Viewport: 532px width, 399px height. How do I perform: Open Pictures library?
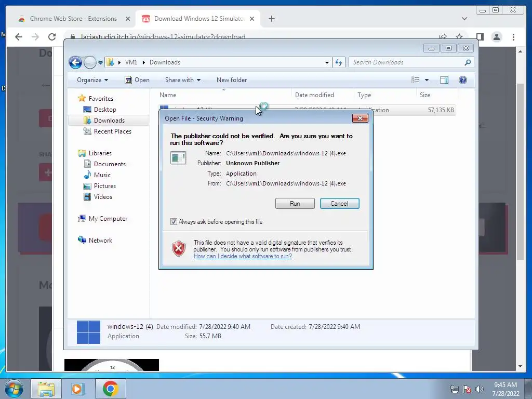click(105, 186)
